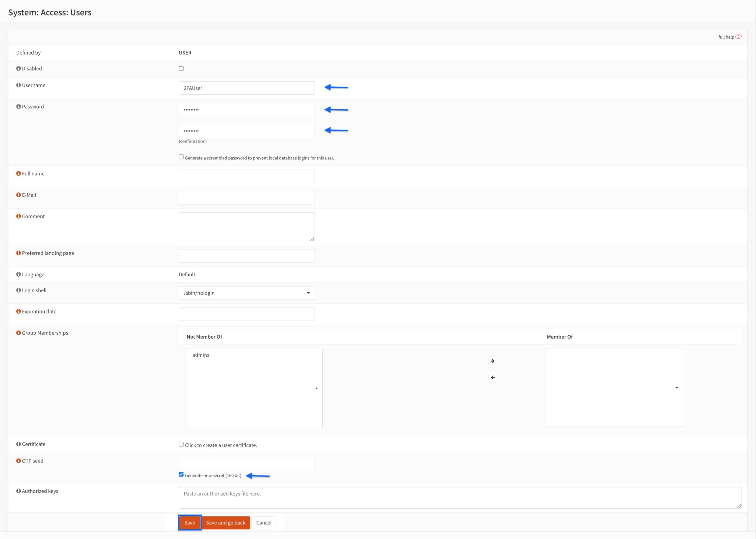Check the create user certificate box
The image size is (756, 539).
tap(181, 445)
